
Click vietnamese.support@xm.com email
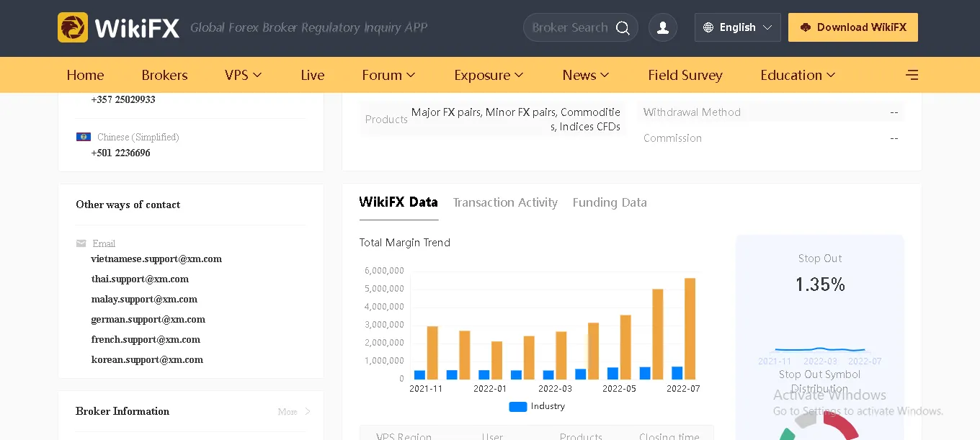click(156, 259)
